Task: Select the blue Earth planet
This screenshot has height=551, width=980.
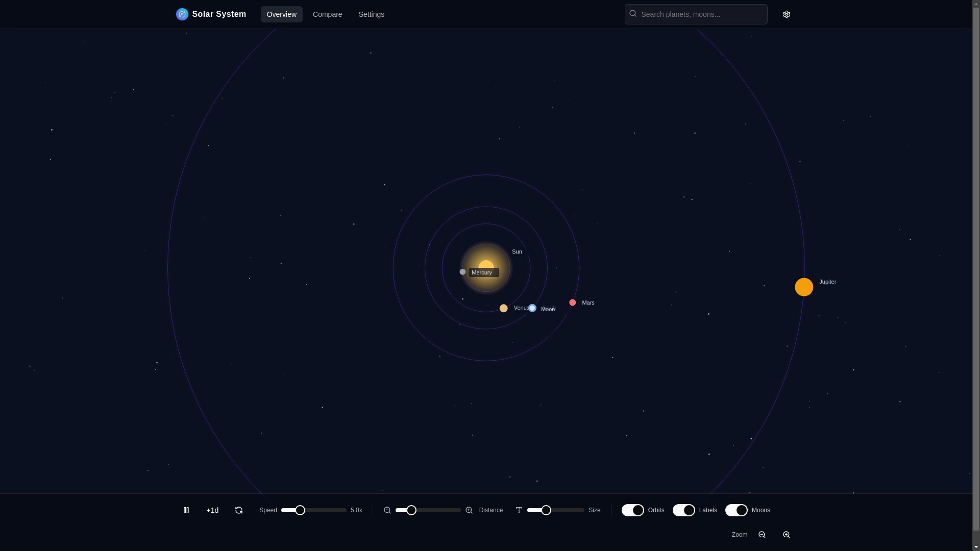Action: click(x=532, y=308)
